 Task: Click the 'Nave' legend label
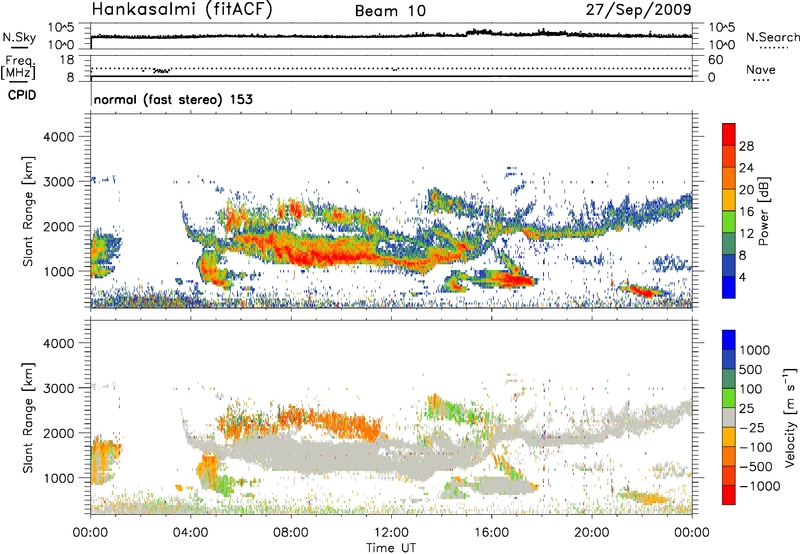761,69
